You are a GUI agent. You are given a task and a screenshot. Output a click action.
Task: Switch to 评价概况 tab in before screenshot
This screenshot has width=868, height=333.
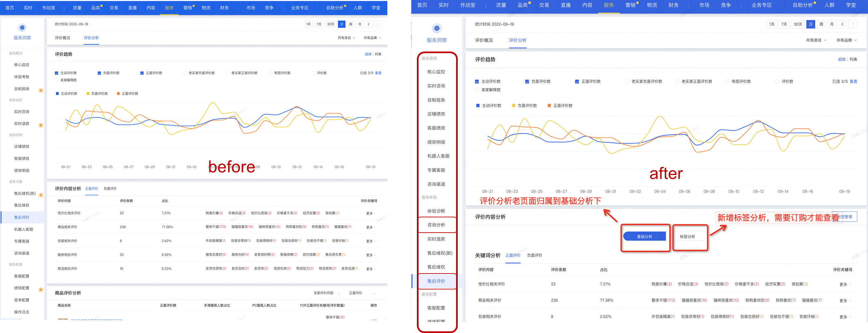tap(63, 38)
